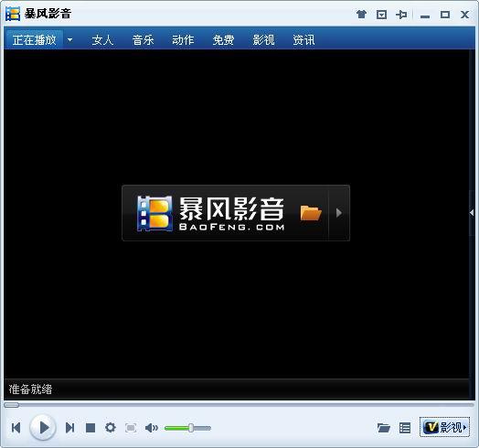Viewport: 479px width, 448px height.
Task: Open the 影视 tab in top bar
Action: click(x=263, y=40)
